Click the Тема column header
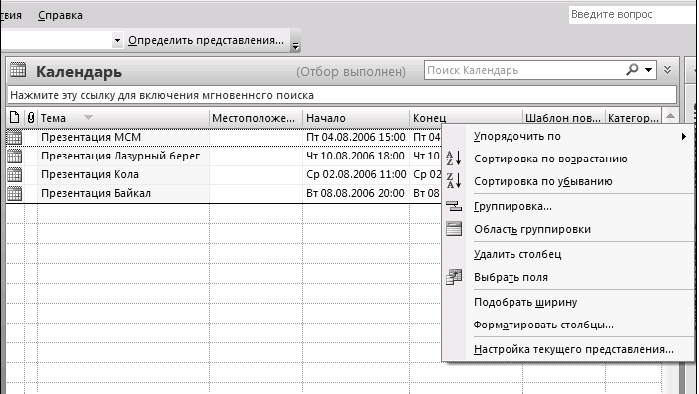The image size is (699, 394). pos(123,118)
